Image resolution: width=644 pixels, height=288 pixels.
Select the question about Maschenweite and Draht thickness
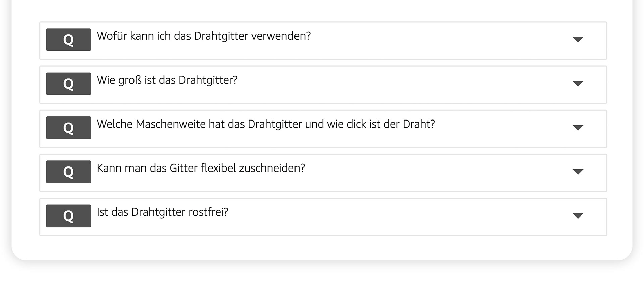[x=266, y=124]
